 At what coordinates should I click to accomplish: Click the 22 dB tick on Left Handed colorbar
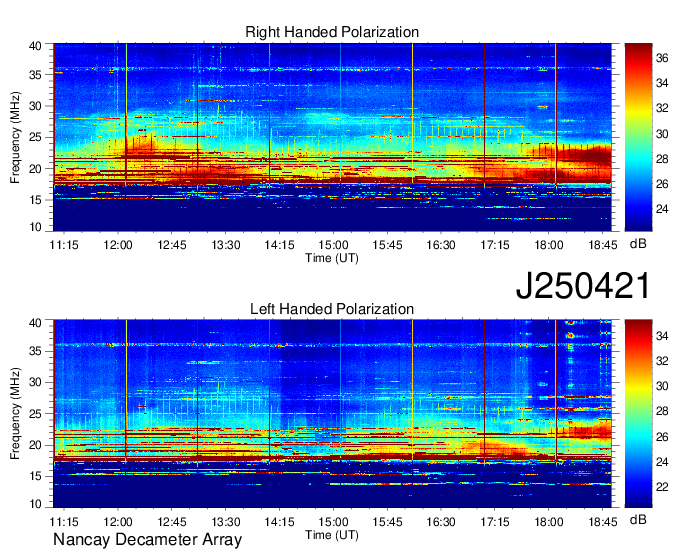click(662, 487)
